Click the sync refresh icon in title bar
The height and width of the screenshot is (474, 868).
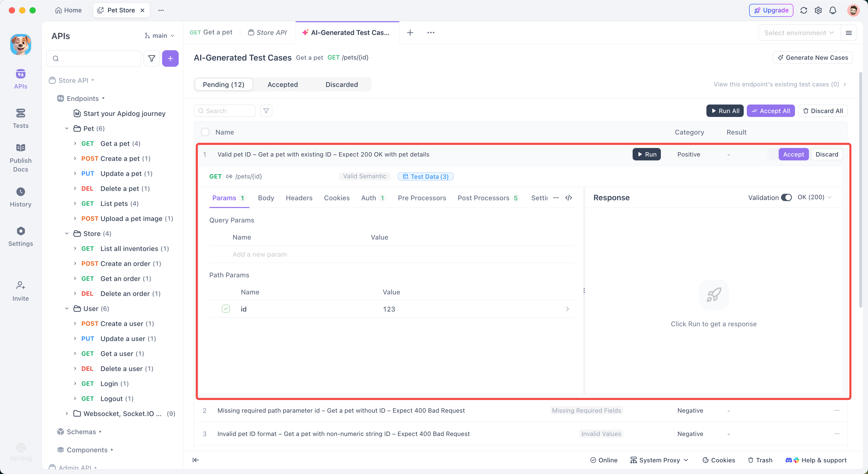coord(804,10)
